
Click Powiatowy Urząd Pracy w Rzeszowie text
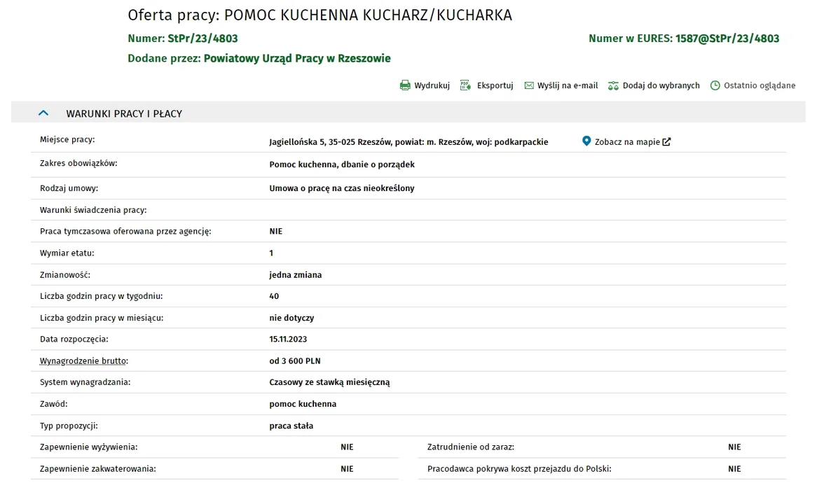pos(297,58)
